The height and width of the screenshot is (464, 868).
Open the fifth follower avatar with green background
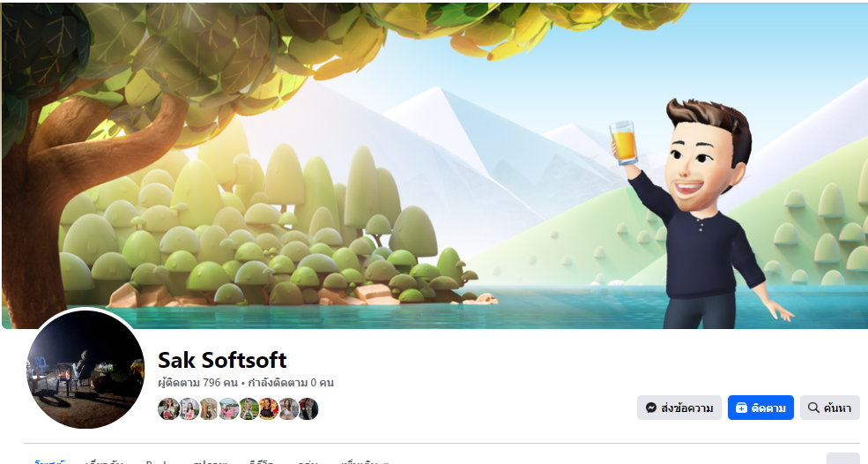249,409
